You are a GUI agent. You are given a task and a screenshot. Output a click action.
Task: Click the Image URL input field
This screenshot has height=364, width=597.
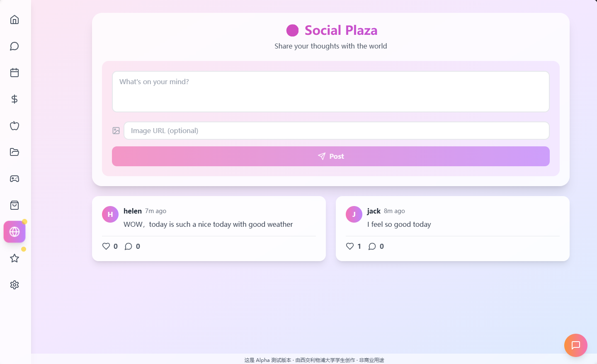(x=336, y=131)
